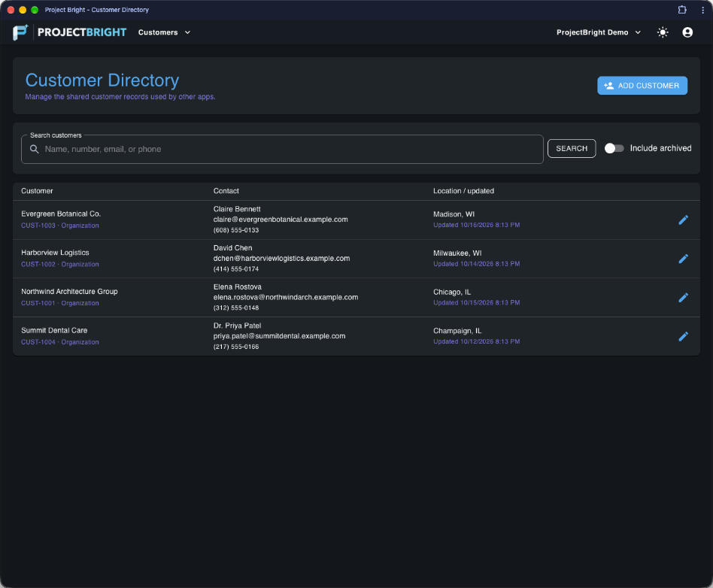713x588 pixels.
Task: Click contact name Elena Rostova
Action: click(238, 287)
